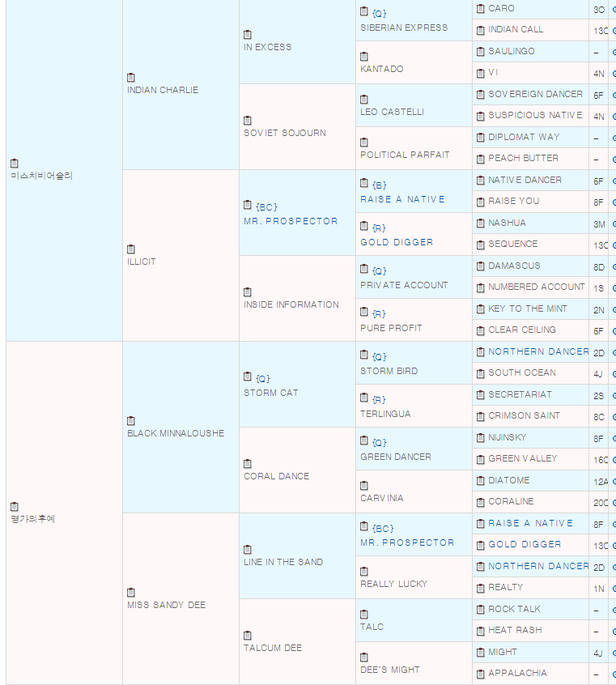Click the clipboard icon above MISS SANDY DEE
The height and width of the screenshot is (685, 616).
click(x=131, y=593)
